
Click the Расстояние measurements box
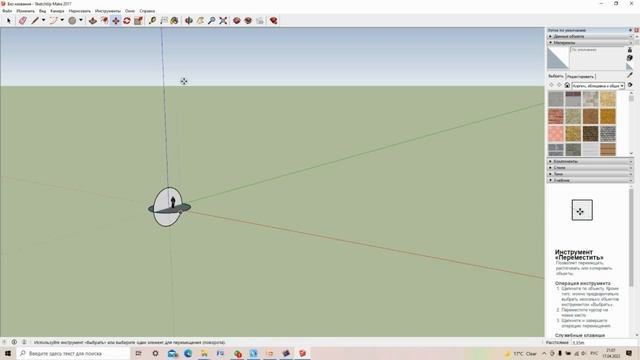[603, 342]
